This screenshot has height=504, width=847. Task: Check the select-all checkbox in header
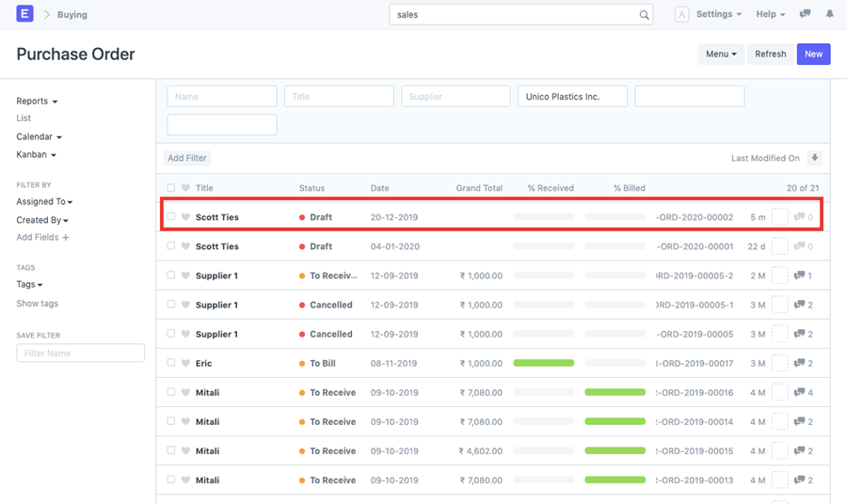(170, 188)
